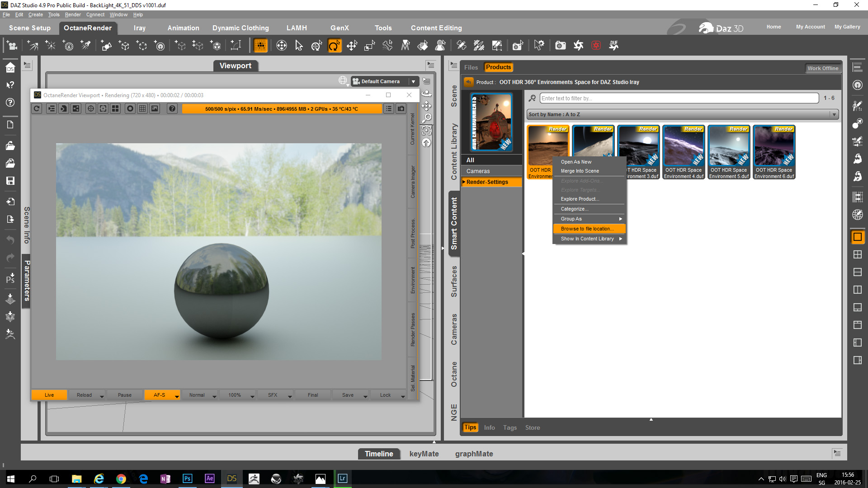Click the Photoshop bridge icon in left sidebar

point(10,278)
